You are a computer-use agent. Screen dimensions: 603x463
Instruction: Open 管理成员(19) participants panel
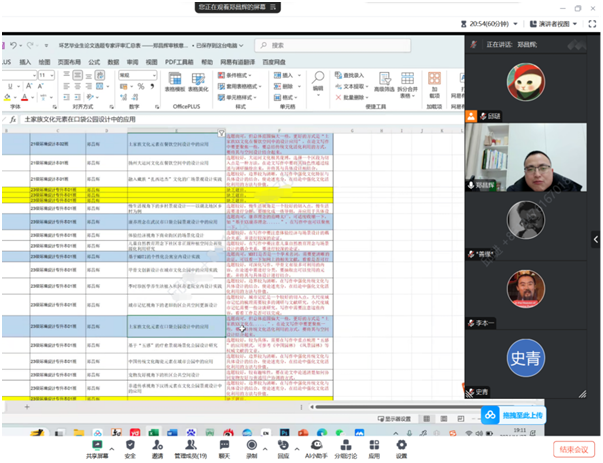click(191, 449)
